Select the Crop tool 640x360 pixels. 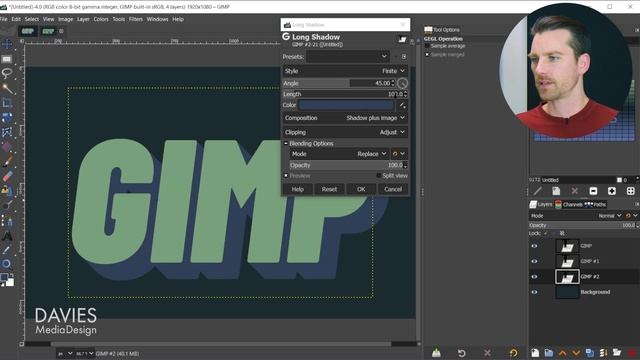[7, 103]
